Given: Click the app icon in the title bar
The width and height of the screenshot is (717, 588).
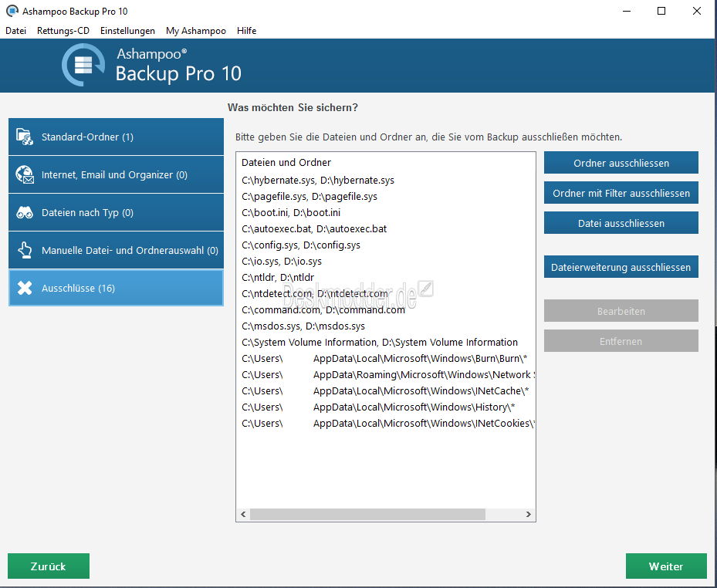Looking at the screenshot, I should click(x=12, y=11).
